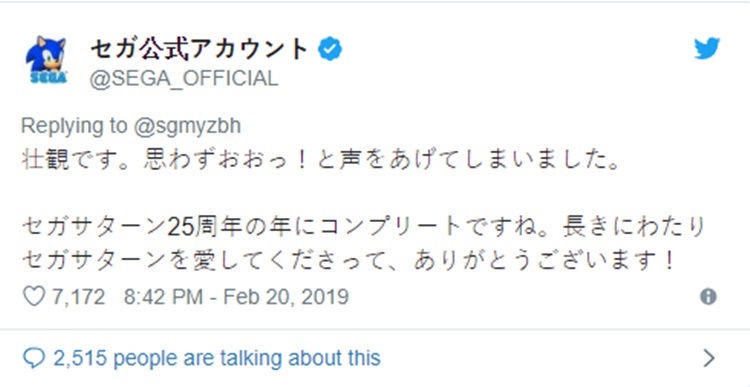Click the Twitter bird logo

point(707,49)
